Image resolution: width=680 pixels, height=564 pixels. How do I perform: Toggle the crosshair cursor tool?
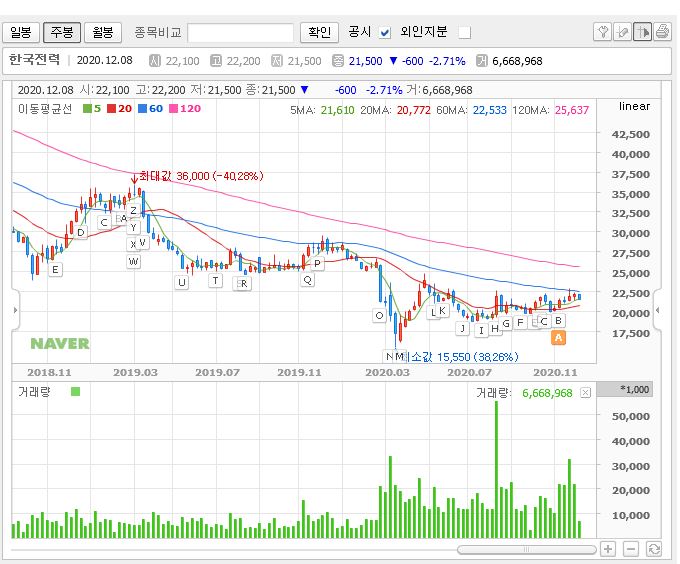coord(642,32)
